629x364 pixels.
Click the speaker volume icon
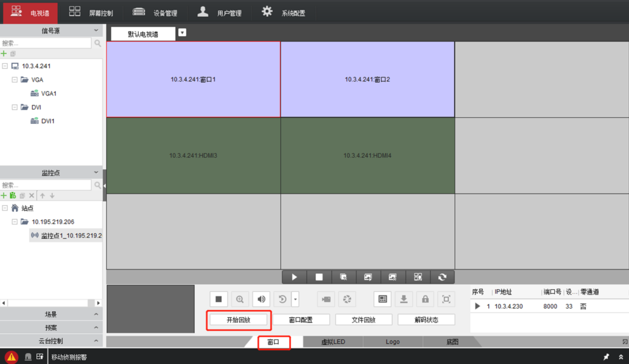(262, 299)
